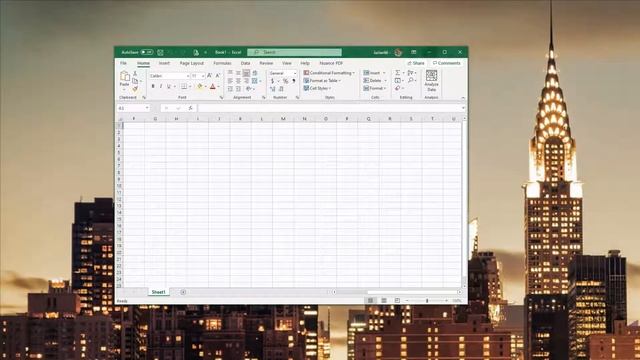The width and height of the screenshot is (640, 360).
Task: Switch to Page Layout view in status bar
Action: pos(384,300)
